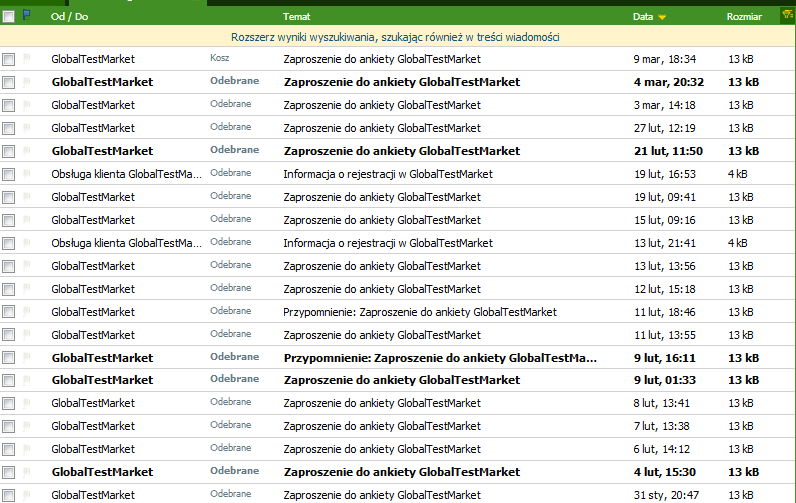Open subject of 3 mar, 14:18 message

coord(382,105)
